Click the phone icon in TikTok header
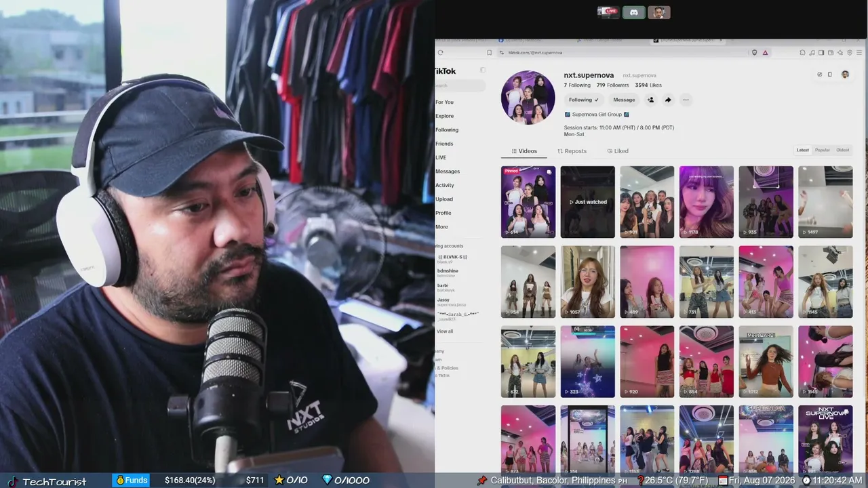The height and width of the screenshot is (488, 868). click(830, 75)
